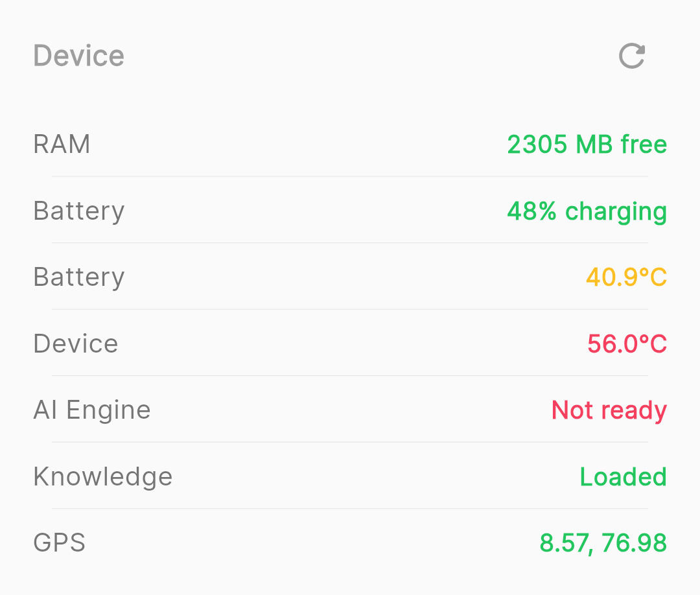Select the Knowledge row label
Viewport: 700px width, 595px height.
pos(102,476)
